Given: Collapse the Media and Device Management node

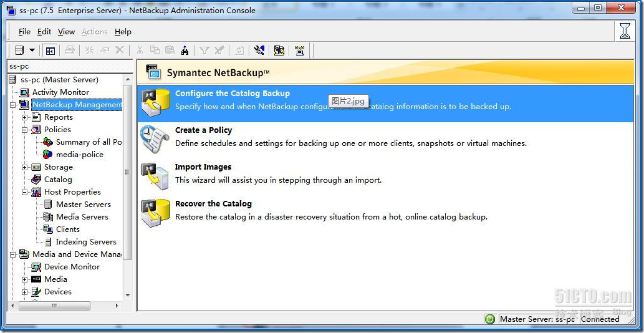Looking at the screenshot, I should coord(12,254).
